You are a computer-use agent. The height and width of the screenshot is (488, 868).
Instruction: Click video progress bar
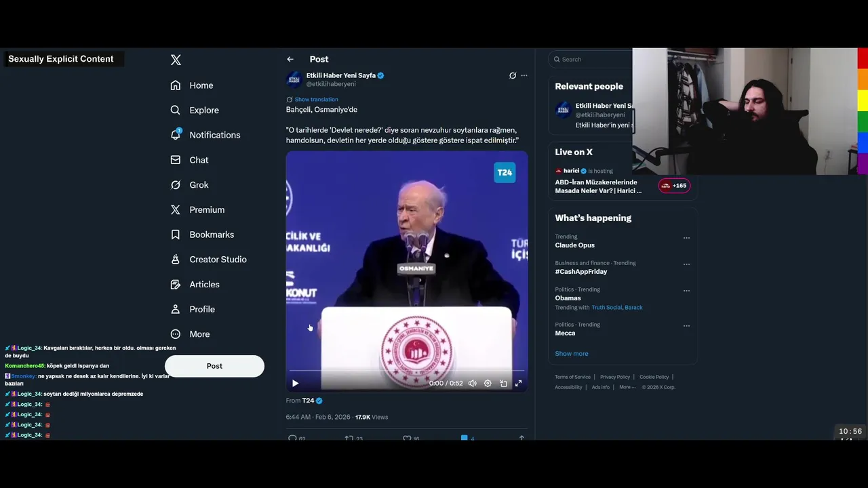(407, 371)
